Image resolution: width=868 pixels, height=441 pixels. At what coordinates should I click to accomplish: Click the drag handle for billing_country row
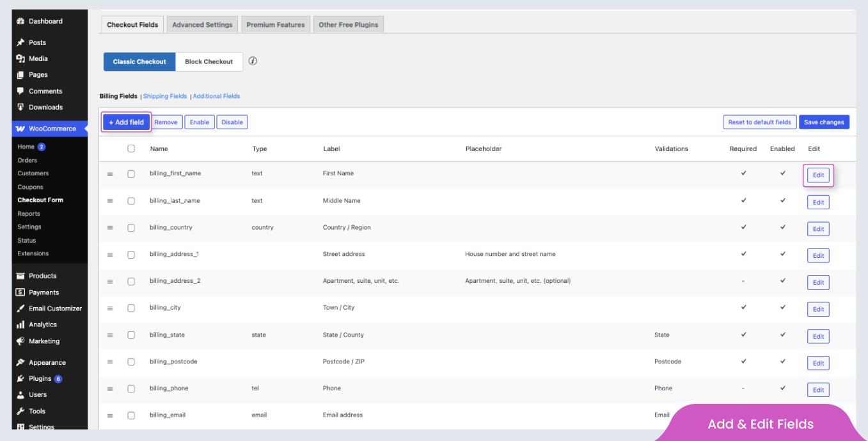(110, 228)
